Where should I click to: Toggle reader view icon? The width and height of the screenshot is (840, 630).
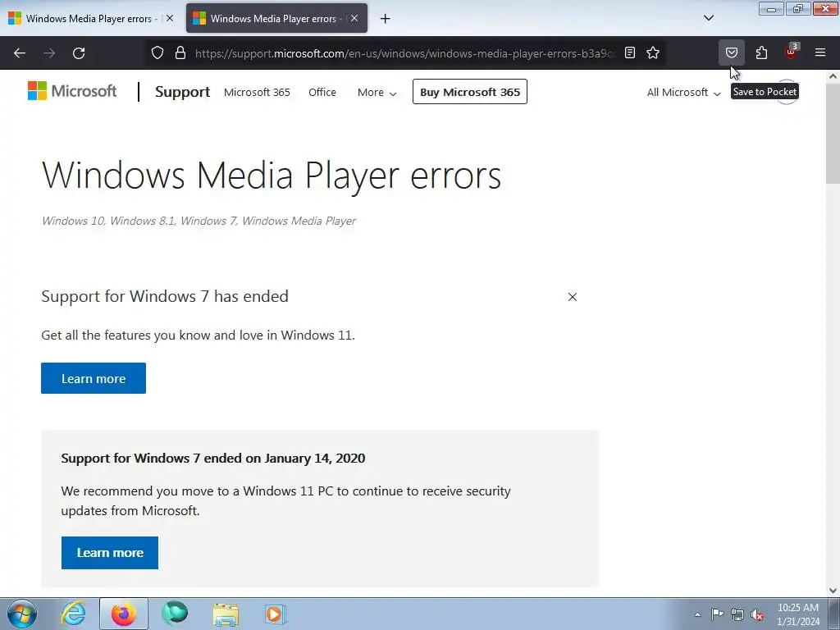click(630, 53)
